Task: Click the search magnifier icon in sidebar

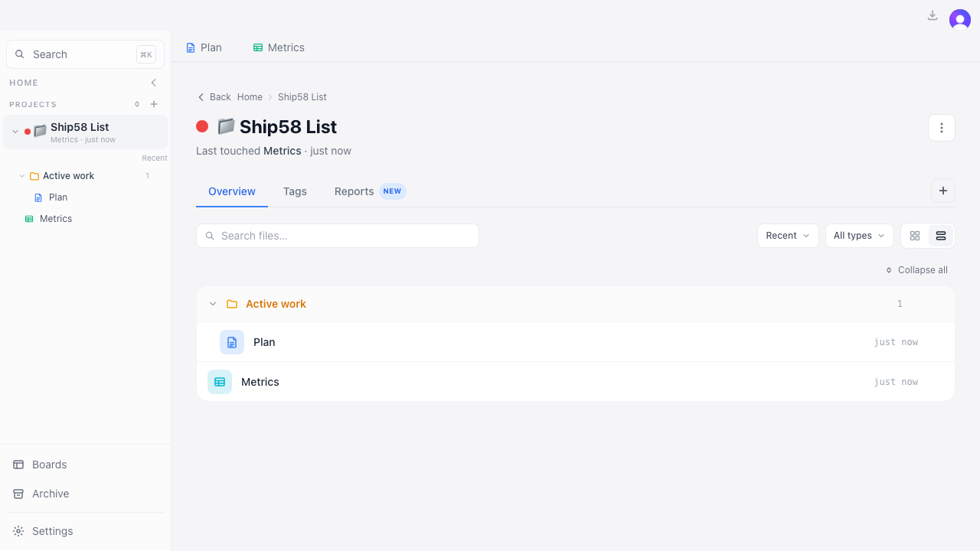Action: click(20, 54)
